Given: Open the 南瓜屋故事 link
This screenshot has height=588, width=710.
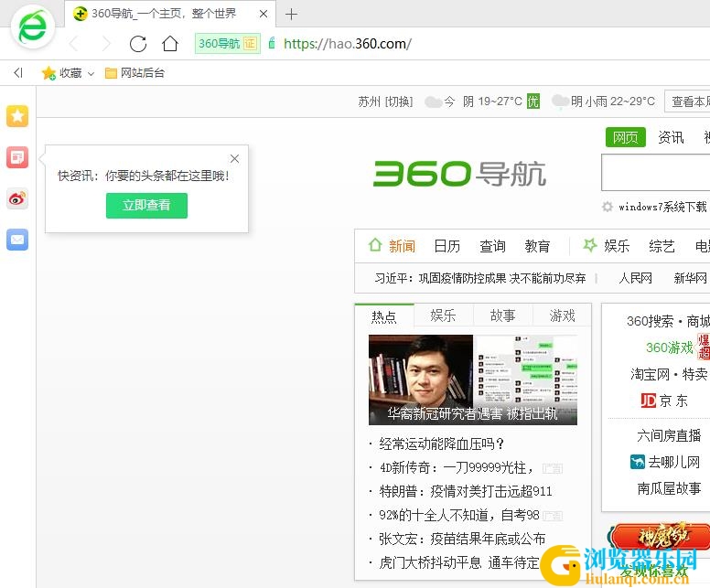Looking at the screenshot, I should 669,488.
